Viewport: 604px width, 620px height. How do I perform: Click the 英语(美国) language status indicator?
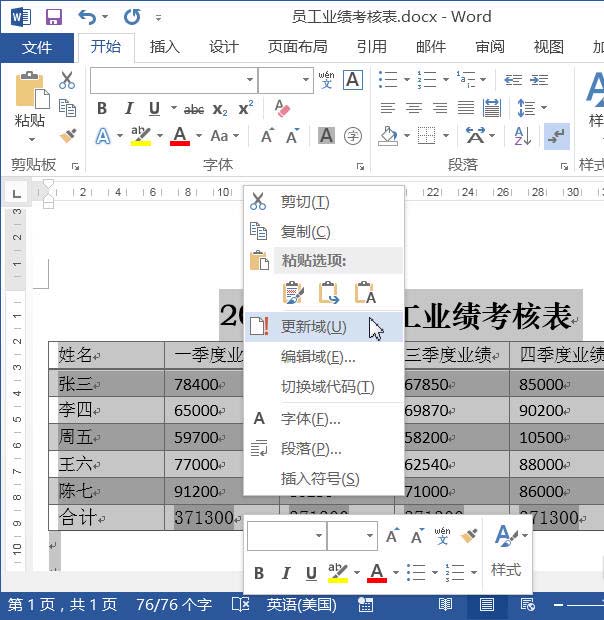point(301,605)
